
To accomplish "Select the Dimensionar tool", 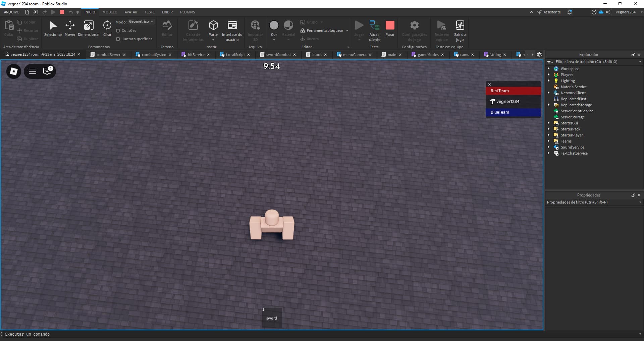I will (x=89, y=29).
